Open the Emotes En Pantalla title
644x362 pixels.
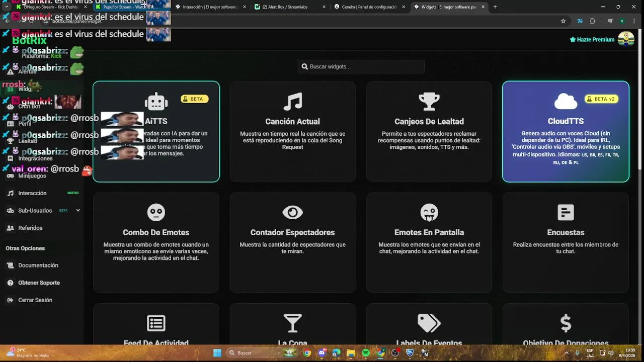click(429, 232)
